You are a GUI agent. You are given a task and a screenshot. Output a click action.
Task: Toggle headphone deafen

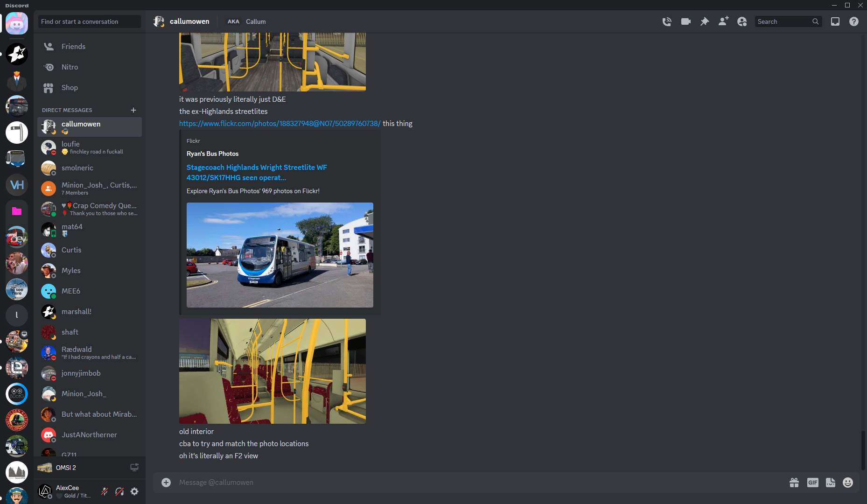tap(119, 491)
